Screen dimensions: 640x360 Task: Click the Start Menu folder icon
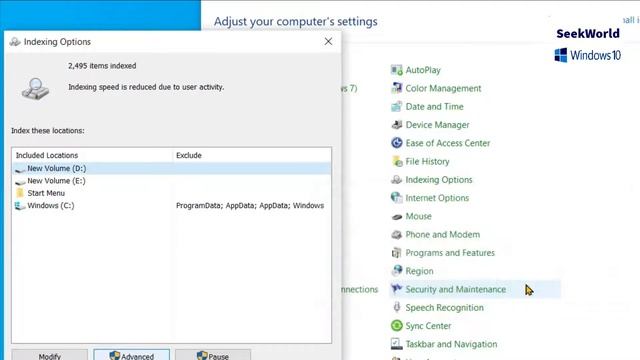(x=20, y=193)
